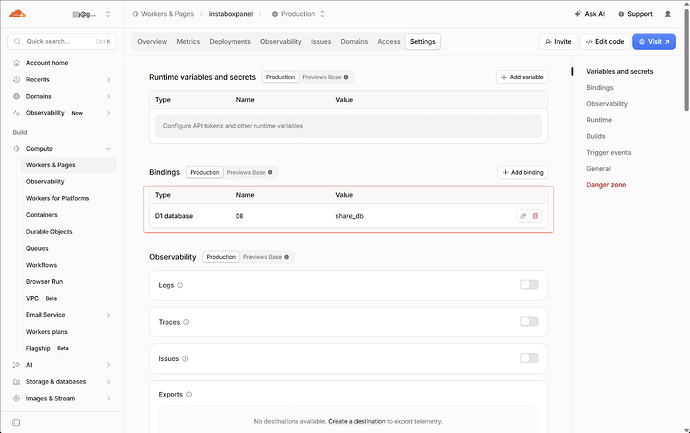This screenshot has height=433, width=690.
Task: Expand Email Service chevron
Action: (x=108, y=315)
